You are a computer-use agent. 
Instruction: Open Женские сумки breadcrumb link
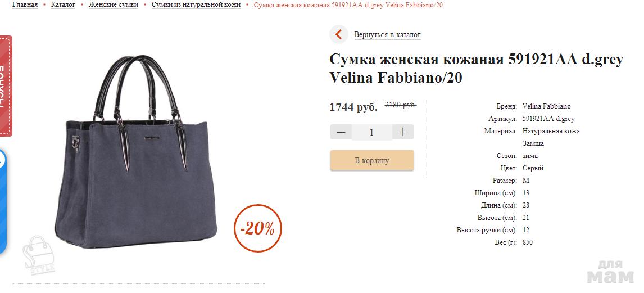[114, 5]
